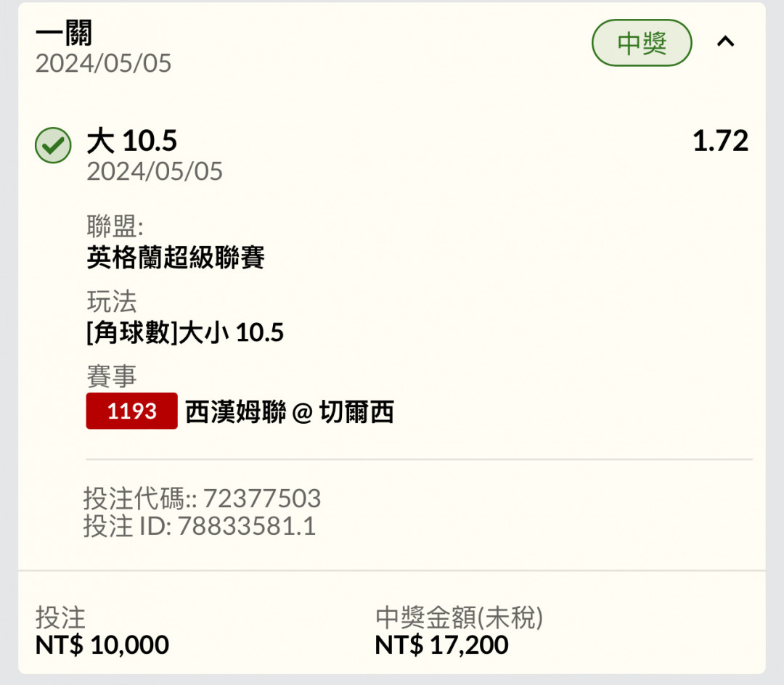The image size is (784, 685).
Task: Select the 投注代碼 72377503 line
Action: click(202, 498)
